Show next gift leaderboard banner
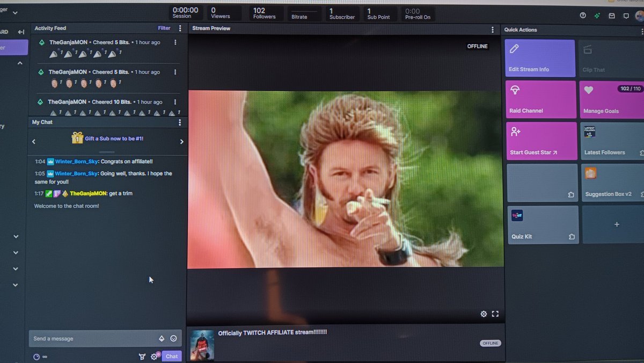This screenshot has width=644, height=363. (x=181, y=142)
